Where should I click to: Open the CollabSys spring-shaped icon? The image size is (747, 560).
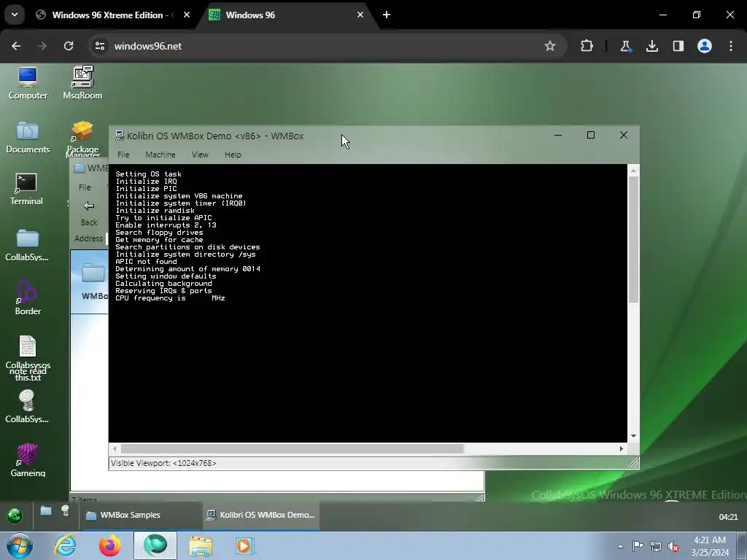click(27, 407)
